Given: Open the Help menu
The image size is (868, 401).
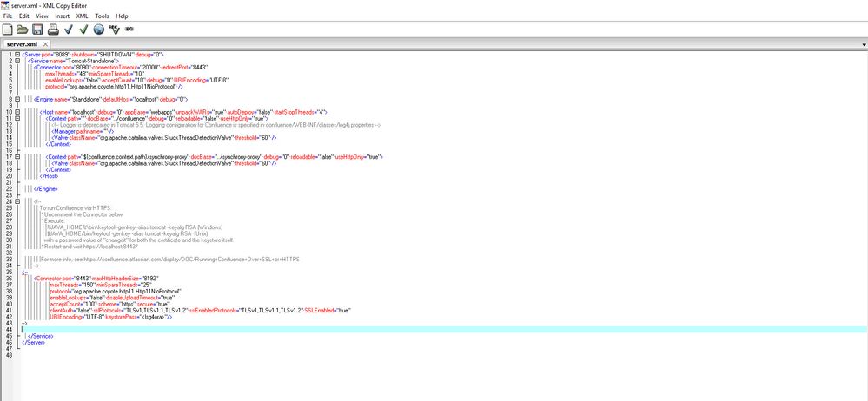Looking at the screenshot, I should [x=122, y=16].
